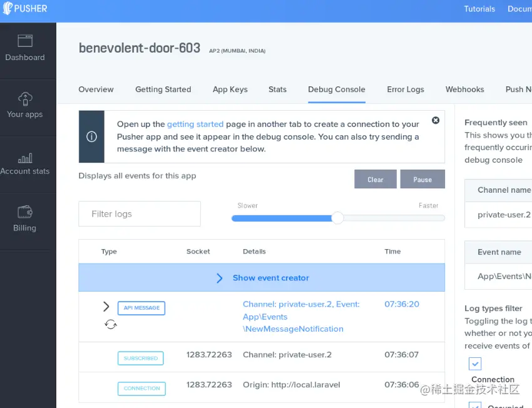
Task: Click the Type column header
Action: (109, 252)
